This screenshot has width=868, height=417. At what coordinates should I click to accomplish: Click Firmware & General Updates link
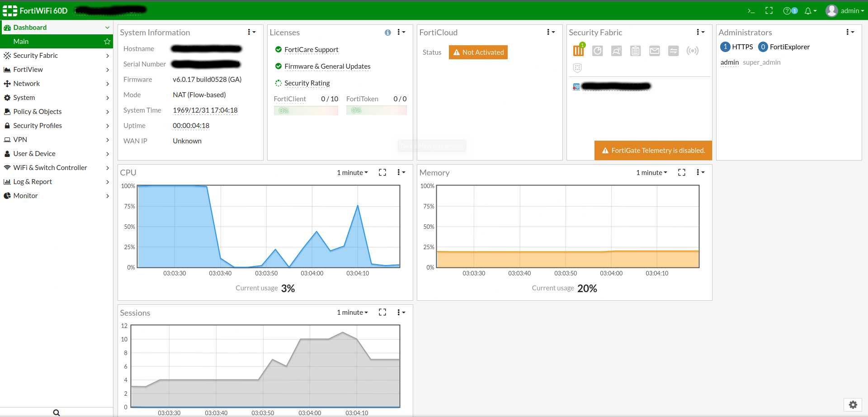[327, 66]
